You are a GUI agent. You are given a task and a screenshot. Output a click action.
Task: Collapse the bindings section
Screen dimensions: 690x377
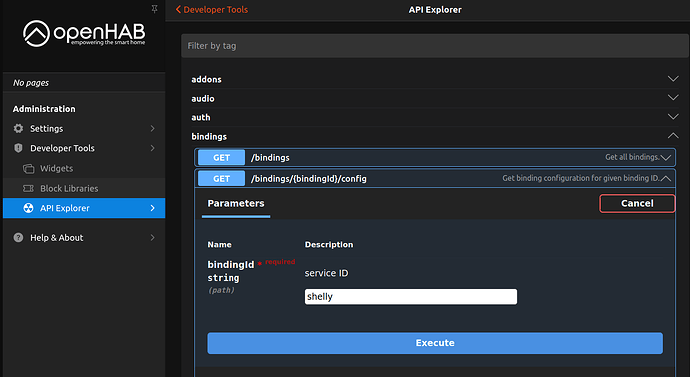435,136
